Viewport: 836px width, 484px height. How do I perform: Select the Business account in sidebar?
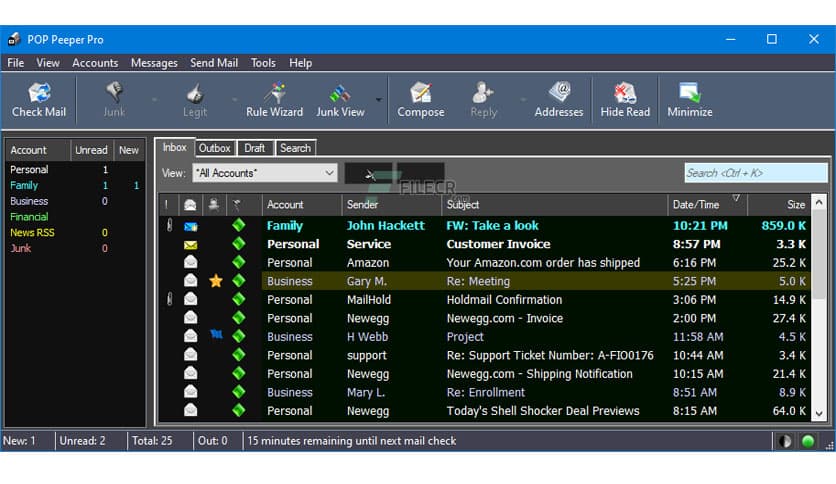[x=29, y=201]
